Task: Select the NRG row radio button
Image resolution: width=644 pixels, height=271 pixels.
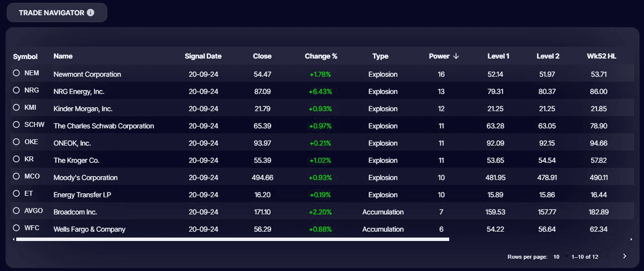Action: point(16,90)
